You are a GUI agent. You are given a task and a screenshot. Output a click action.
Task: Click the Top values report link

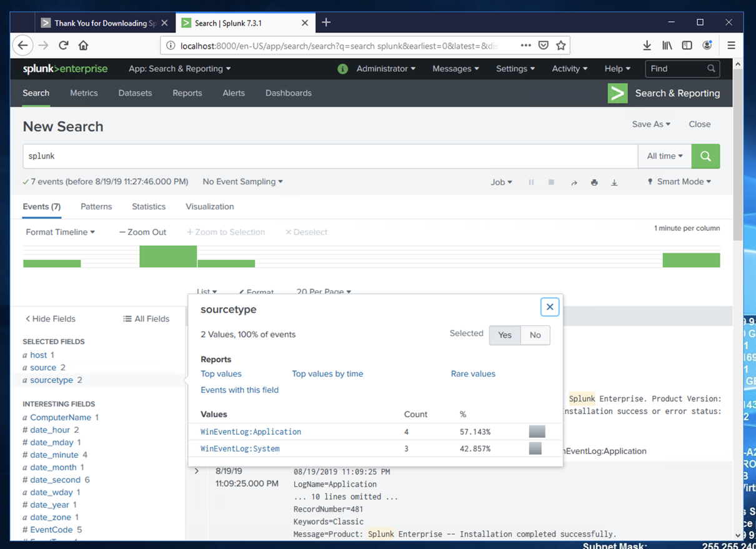tap(221, 373)
